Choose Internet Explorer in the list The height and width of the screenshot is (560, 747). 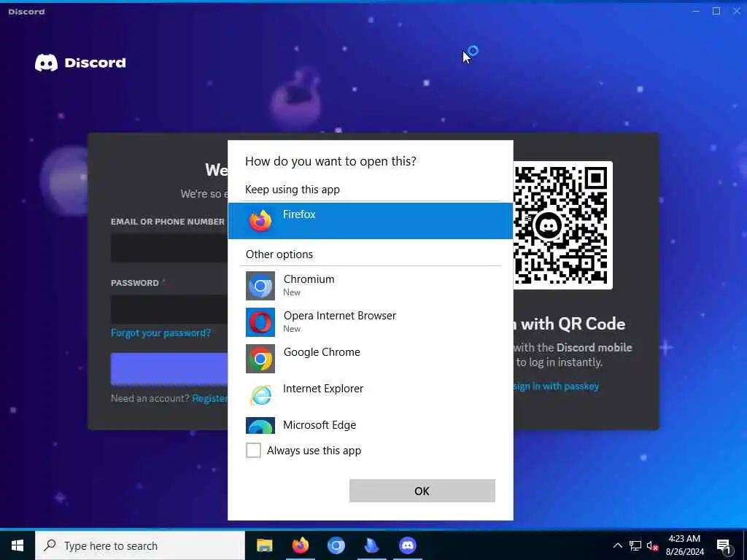point(370,394)
